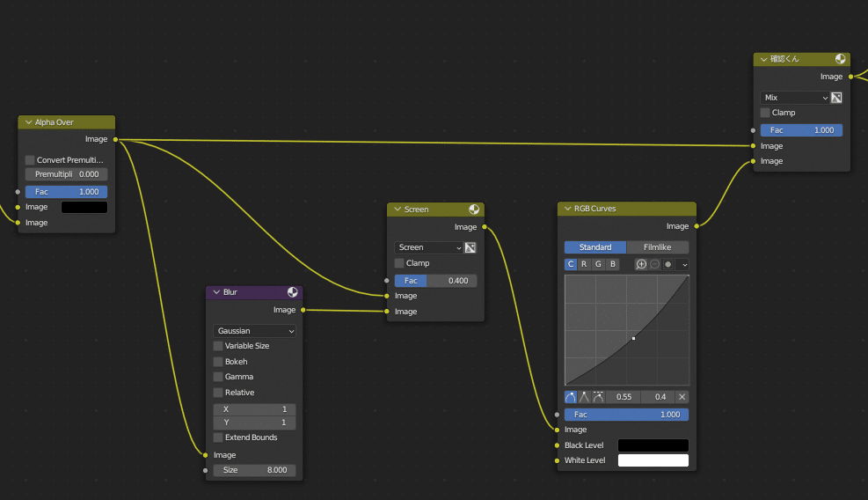Viewport: 868px width, 500px height.
Task: Collapse the 確認くん node
Action: [x=764, y=59]
